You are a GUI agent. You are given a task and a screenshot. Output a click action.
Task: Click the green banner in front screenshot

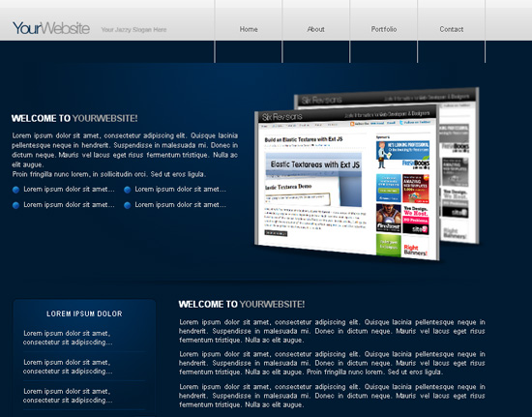389,245
